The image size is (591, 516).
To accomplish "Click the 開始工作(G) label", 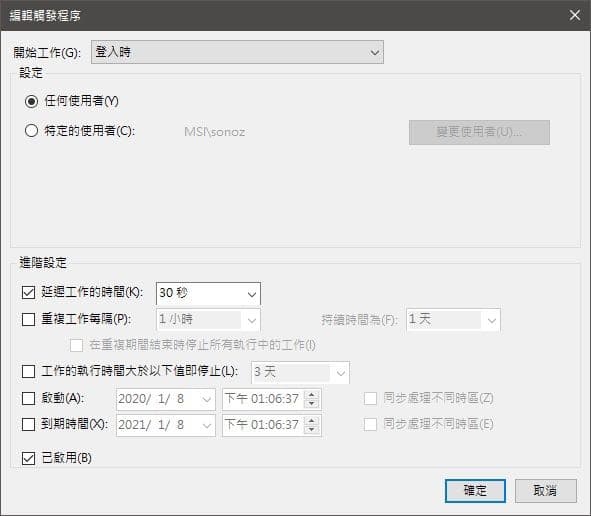I will pos(47,52).
